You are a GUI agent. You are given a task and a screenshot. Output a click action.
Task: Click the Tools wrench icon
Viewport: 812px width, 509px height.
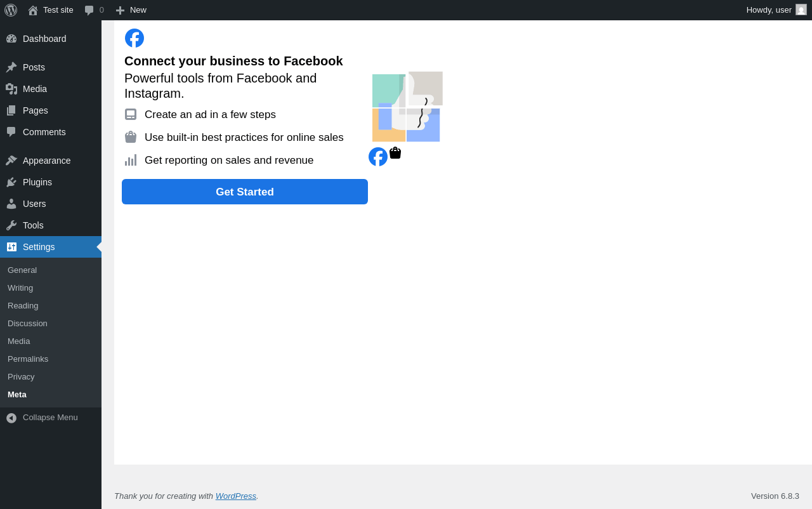[11, 225]
